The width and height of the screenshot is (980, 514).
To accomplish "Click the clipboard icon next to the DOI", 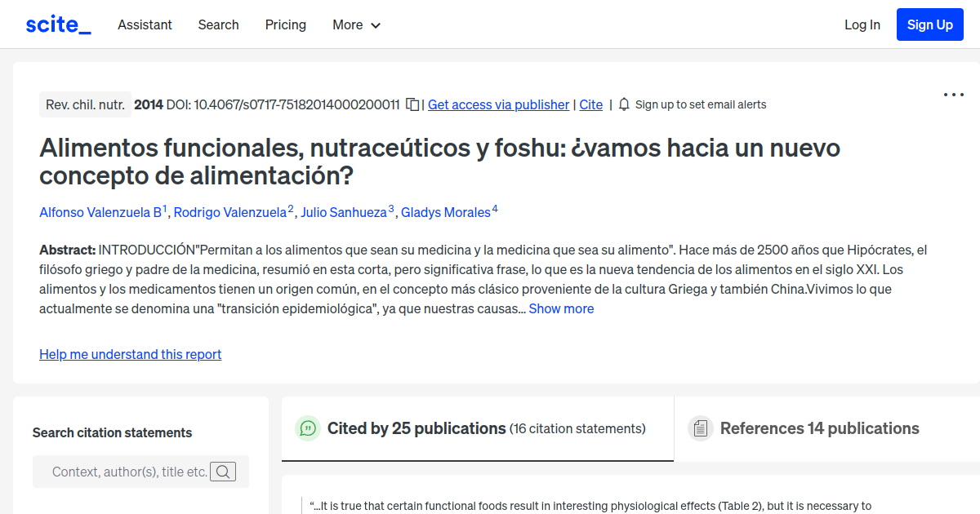I will (412, 104).
